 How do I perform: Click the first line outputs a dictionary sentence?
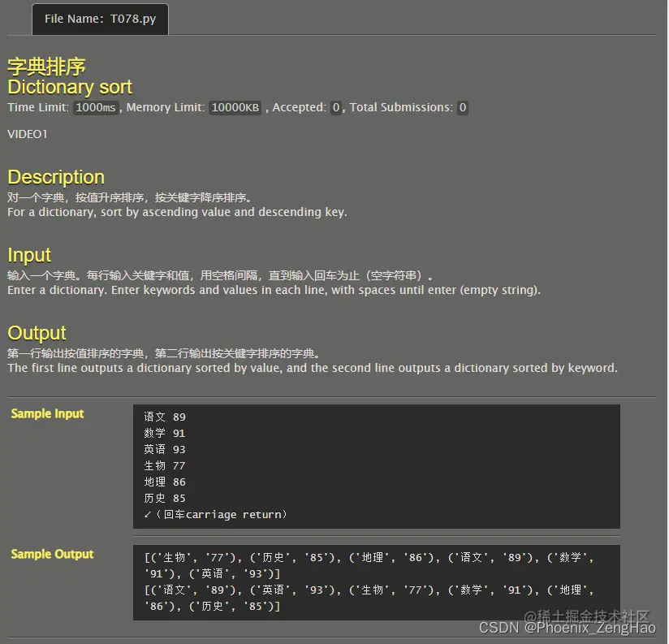pos(313,369)
